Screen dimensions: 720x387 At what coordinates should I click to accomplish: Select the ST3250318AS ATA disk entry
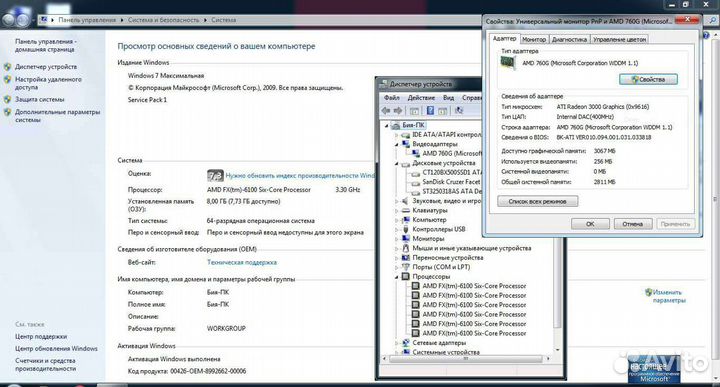coord(452,191)
